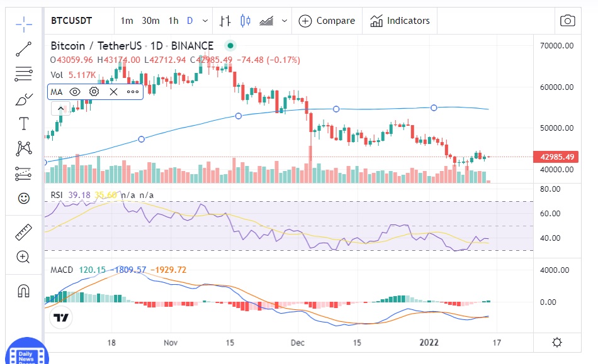598x364 pixels.
Task: Take a chart snapshot with the camera icon
Action: pyautogui.click(x=568, y=21)
